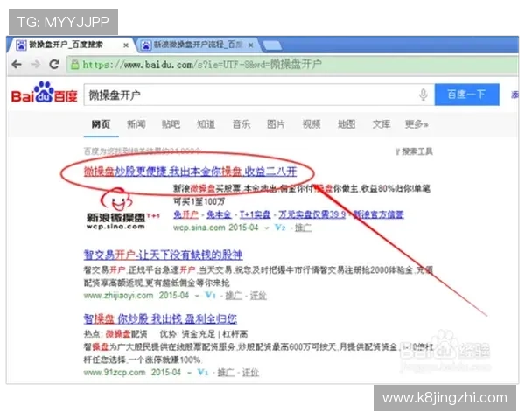This screenshot has height=420, width=525.
Task: Switch to the 文库 category tab
Action: pos(381,124)
